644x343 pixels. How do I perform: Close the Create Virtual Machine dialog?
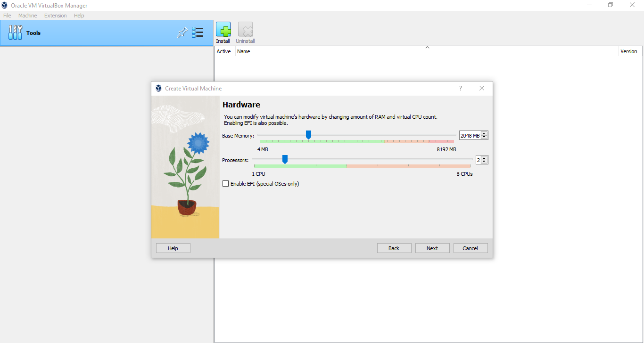(x=481, y=88)
